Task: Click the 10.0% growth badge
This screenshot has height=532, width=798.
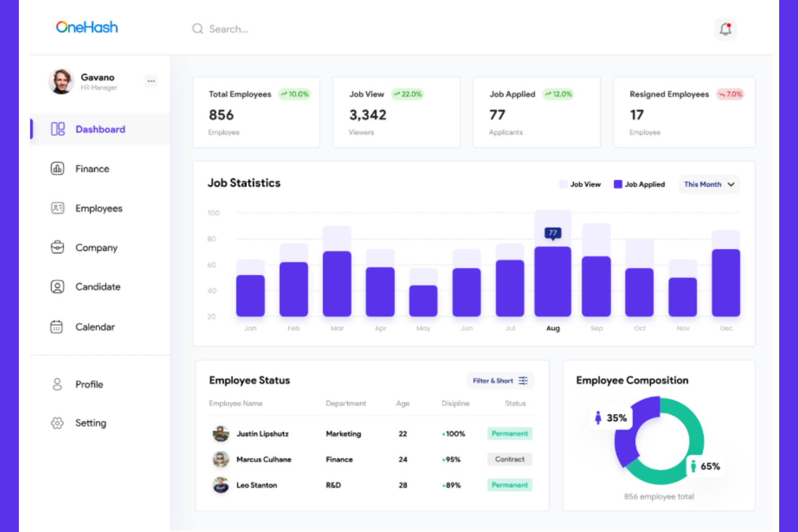Action: tap(294, 94)
